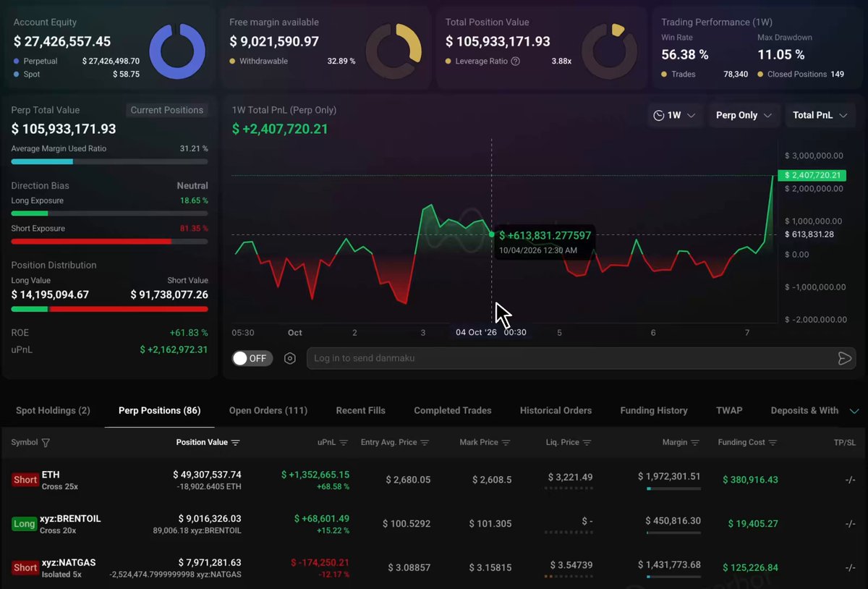The width and height of the screenshot is (868, 589).
Task: Sort by Mark Price column icon
Action: click(506, 443)
